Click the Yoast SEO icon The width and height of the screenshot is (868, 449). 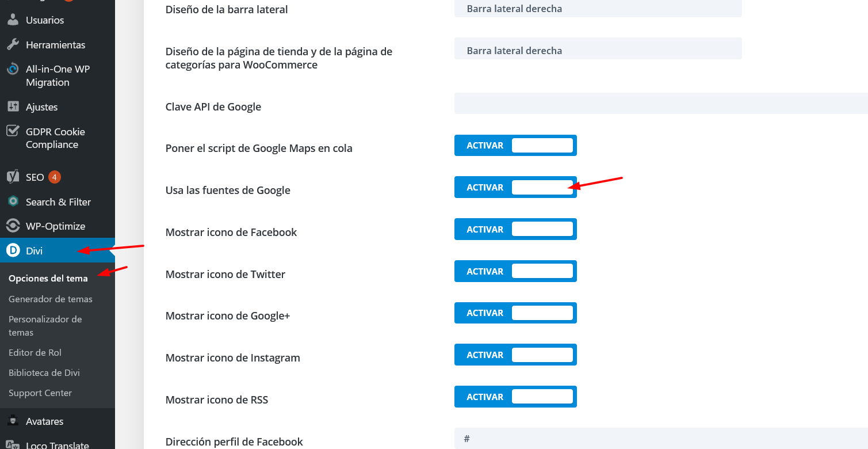click(13, 177)
